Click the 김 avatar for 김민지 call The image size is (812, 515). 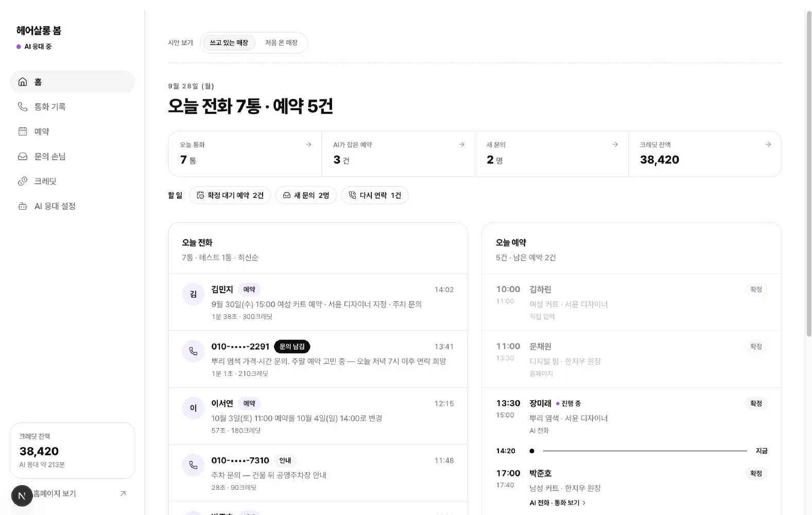pyautogui.click(x=193, y=294)
